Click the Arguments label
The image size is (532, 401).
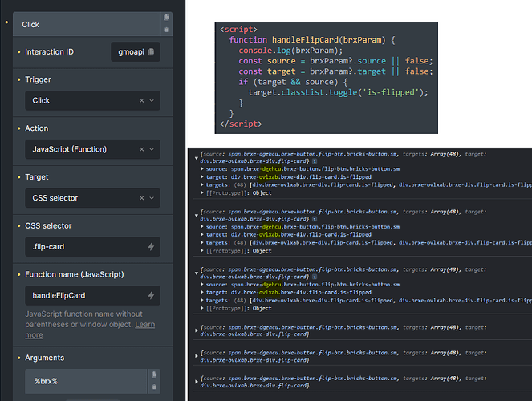[x=44, y=358]
